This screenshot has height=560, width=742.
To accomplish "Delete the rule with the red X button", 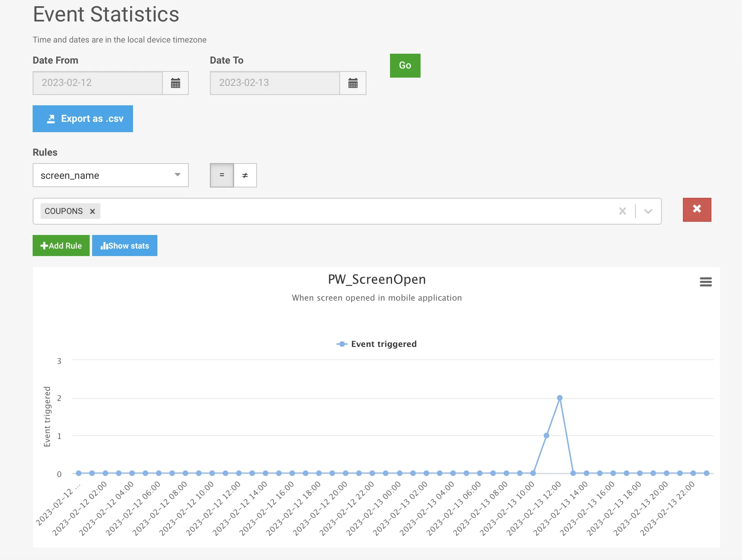I will pyautogui.click(x=697, y=210).
